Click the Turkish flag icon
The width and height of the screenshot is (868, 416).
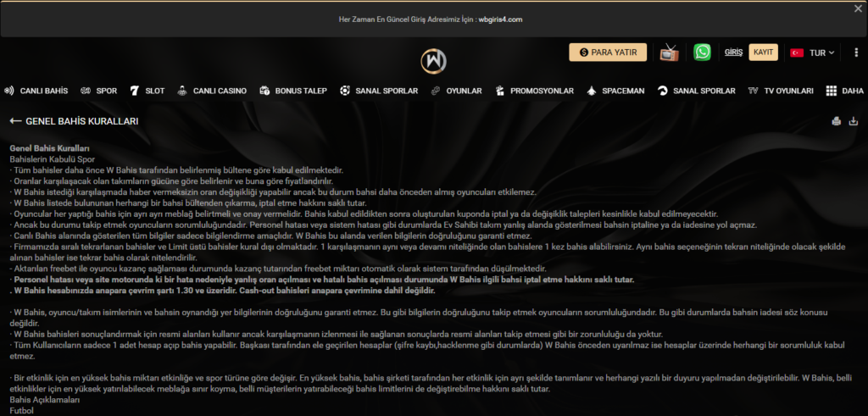(797, 53)
